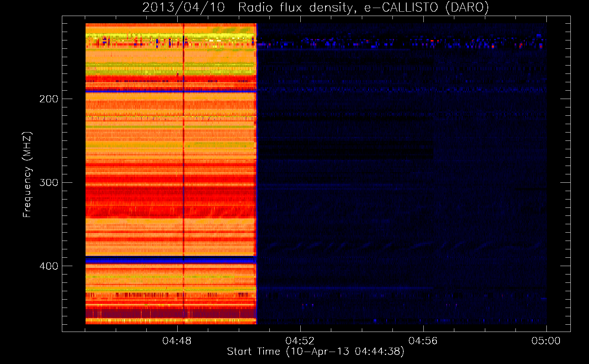Click the 05:00 time tick label
The height and width of the screenshot is (364, 589).
546,341
